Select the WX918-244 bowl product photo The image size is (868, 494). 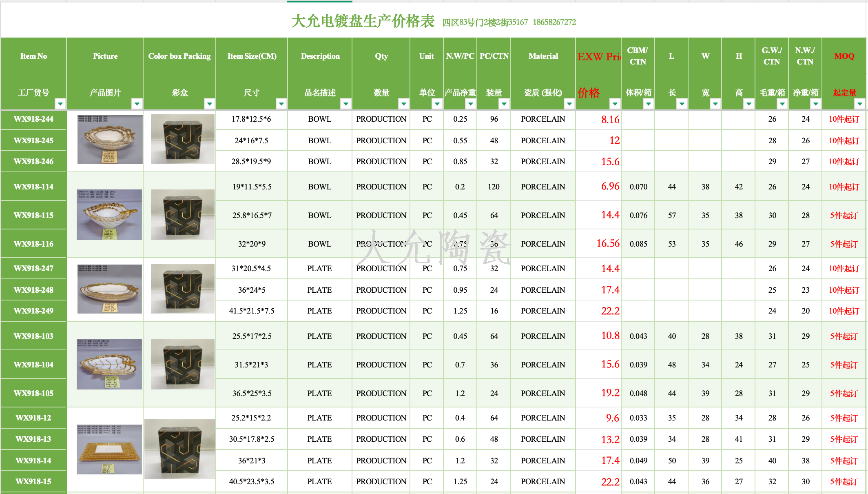(x=110, y=139)
